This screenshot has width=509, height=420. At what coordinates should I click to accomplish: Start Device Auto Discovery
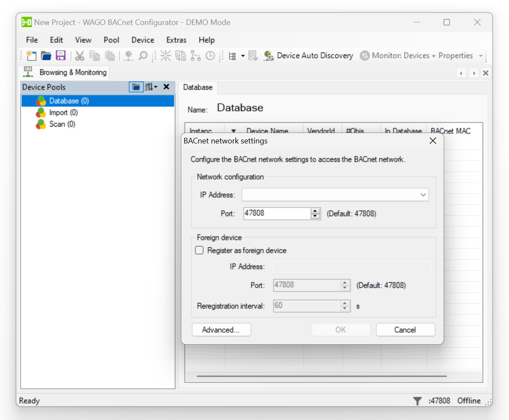tap(309, 56)
